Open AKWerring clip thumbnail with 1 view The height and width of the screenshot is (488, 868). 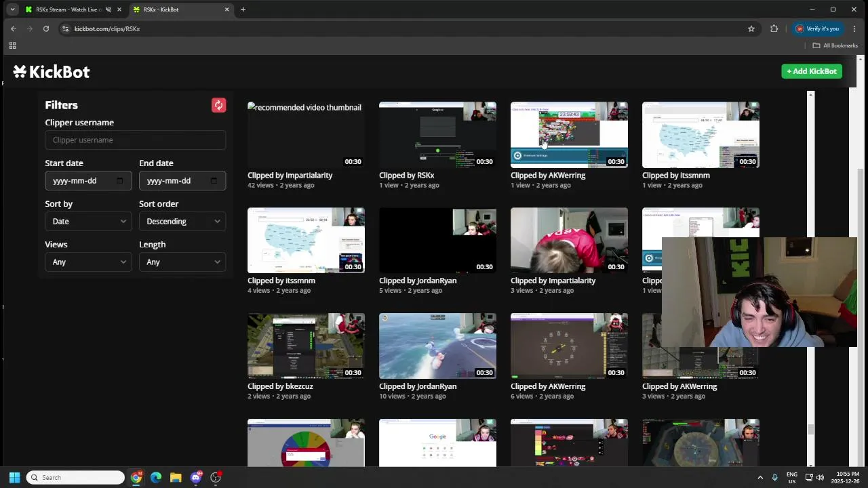[x=569, y=134]
